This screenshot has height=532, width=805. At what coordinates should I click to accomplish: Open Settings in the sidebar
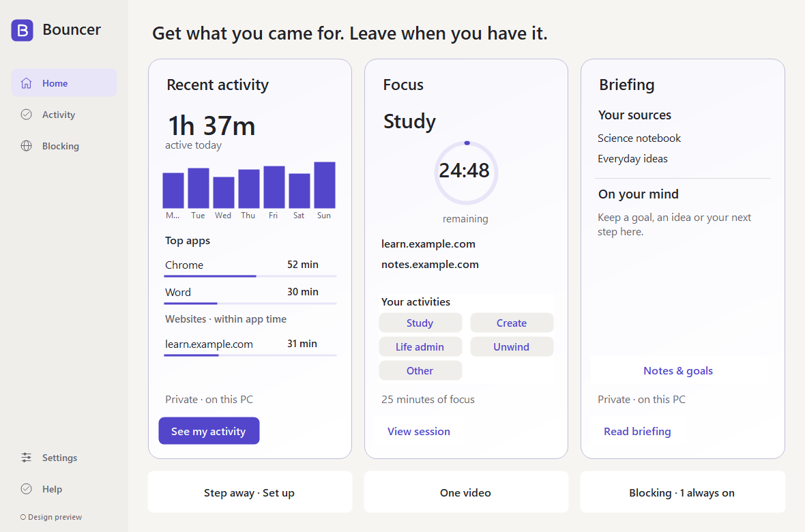pyautogui.click(x=64, y=458)
